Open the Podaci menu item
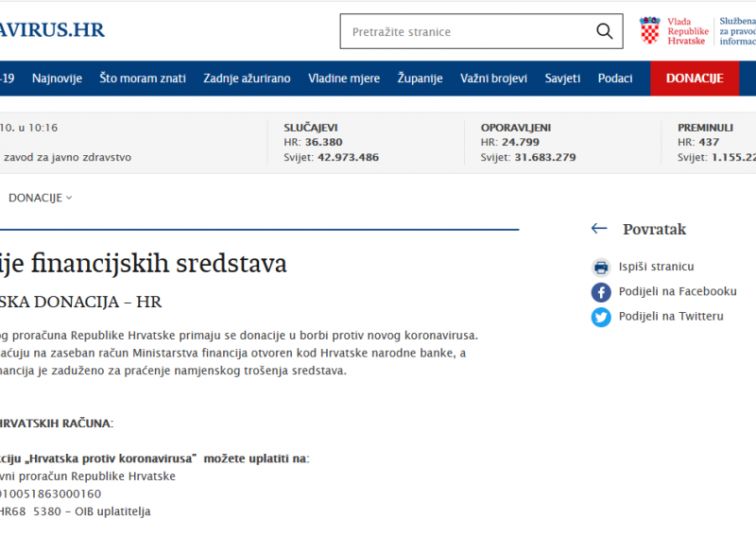 tap(615, 78)
